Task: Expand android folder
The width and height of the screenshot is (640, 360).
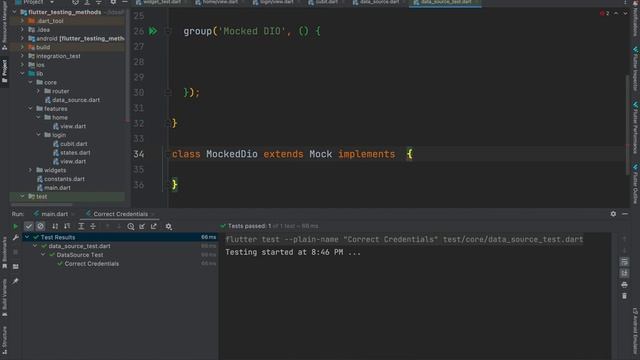Action: point(22,38)
